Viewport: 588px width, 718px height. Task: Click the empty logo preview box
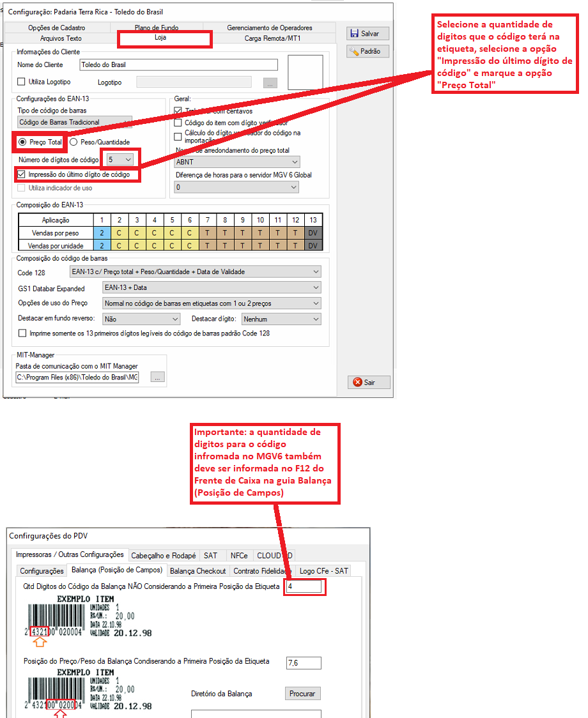(305, 72)
